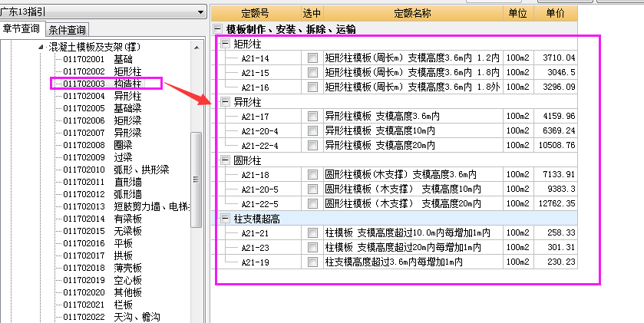The width and height of the screenshot is (644, 323).
Task: Select tree item 011702017 拱板
Action: [x=97, y=255]
